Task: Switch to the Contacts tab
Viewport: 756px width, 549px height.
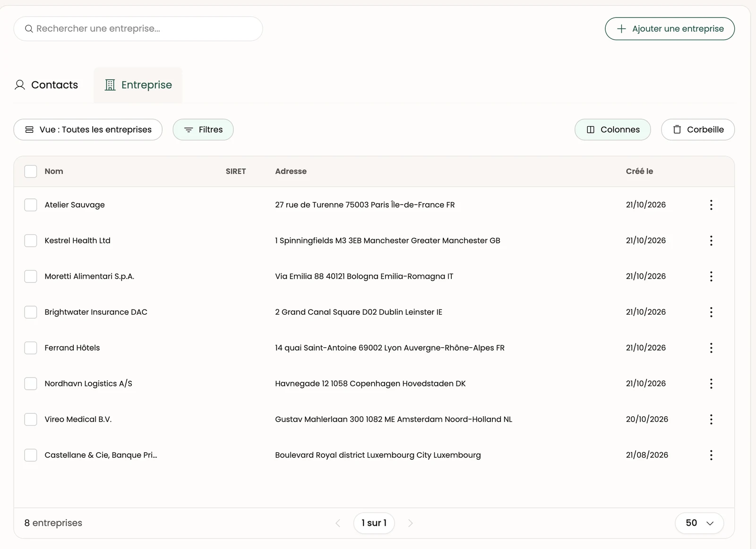Action: click(x=46, y=85)
